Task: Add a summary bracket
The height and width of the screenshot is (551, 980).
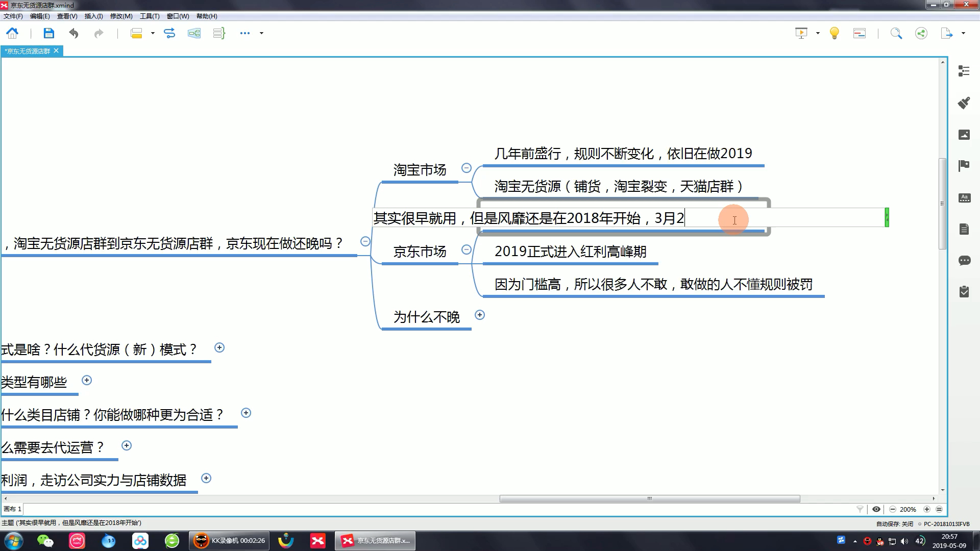Action: (x=219, y=33)
